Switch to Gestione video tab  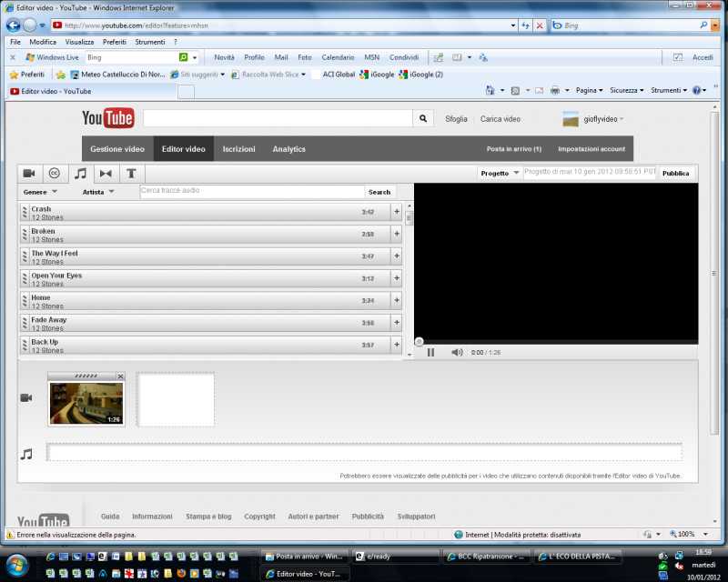pyautogui.click(x=117, y=149)
